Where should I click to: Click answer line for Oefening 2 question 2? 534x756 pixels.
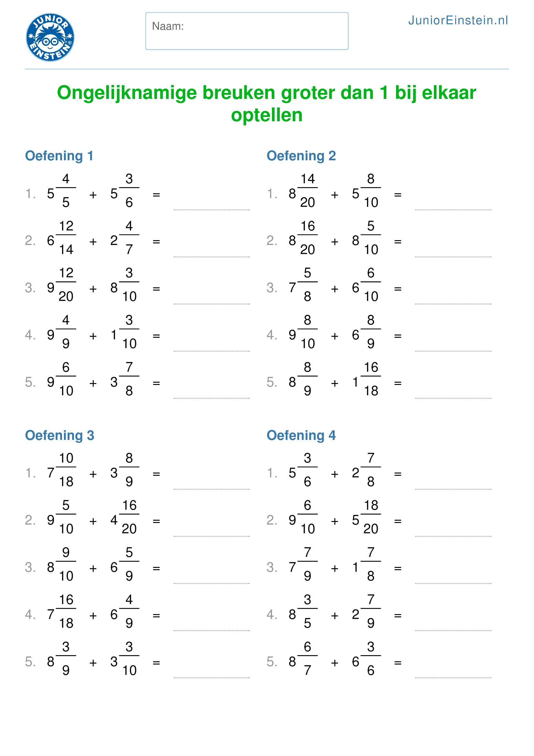click(453, 257)
